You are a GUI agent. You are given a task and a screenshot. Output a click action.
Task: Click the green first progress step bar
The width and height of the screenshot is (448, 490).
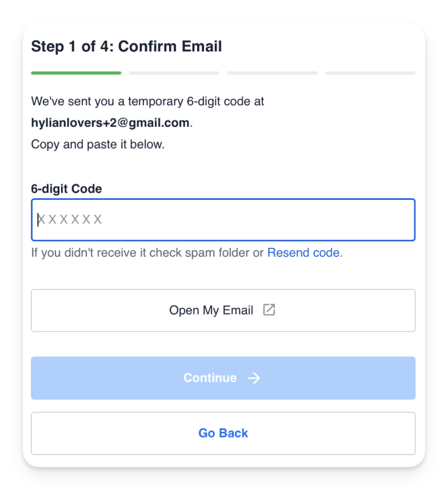coord(76,73)
